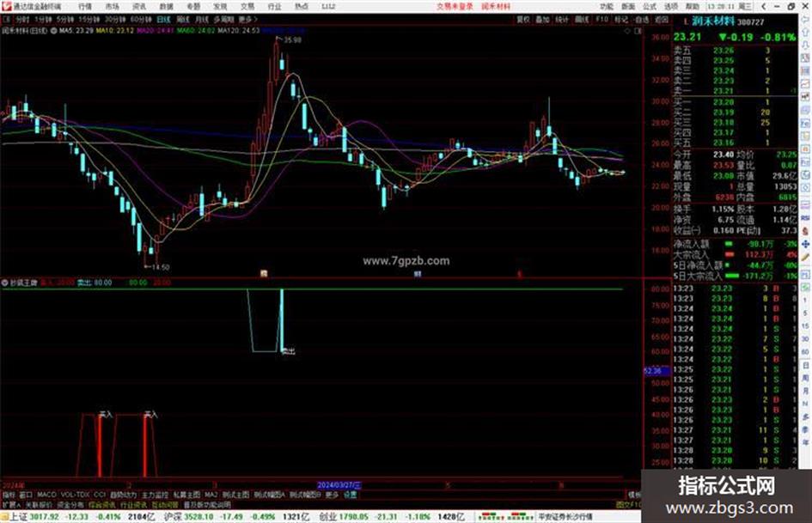Screen dimensions: 812x523
Task: Click the pencil icon in right sidebar
Action: click(806, 256)
